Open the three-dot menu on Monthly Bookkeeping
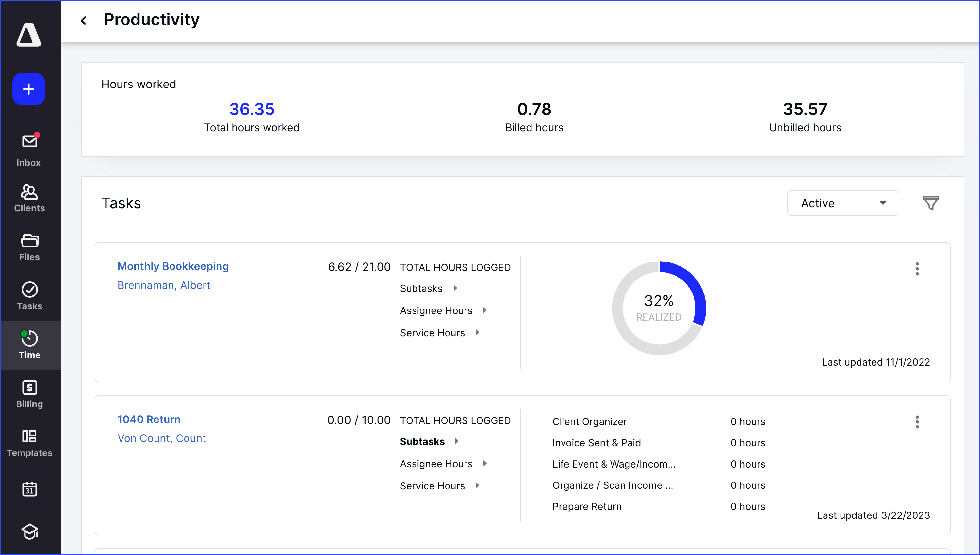The image size is (980, 555). (x=918, y=269)
